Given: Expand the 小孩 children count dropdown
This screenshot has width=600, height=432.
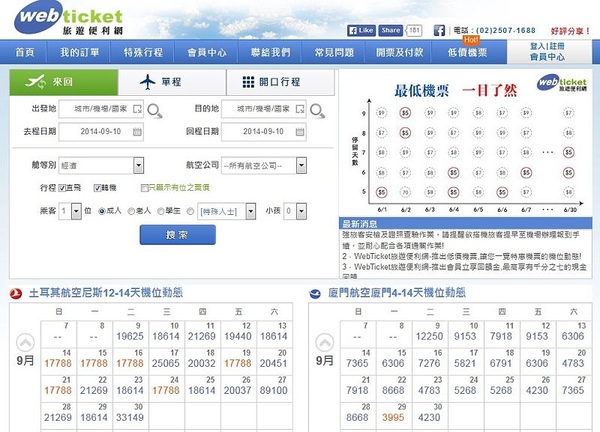Looking at the screenshot, I should tap(296, 211).
